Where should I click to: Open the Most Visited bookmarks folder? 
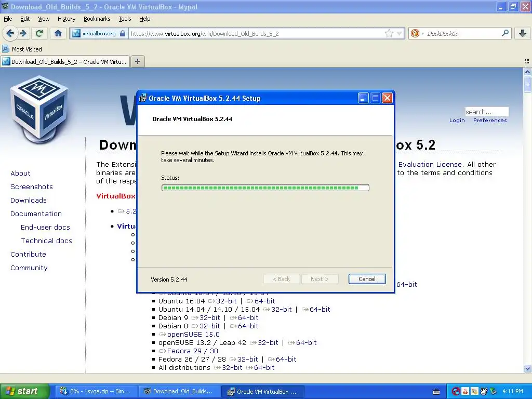(x=22, y=49)
